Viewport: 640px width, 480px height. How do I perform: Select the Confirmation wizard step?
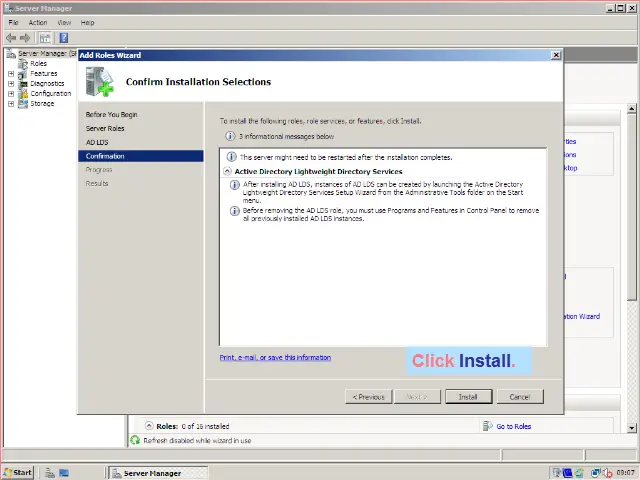click(x=141, y=156)
